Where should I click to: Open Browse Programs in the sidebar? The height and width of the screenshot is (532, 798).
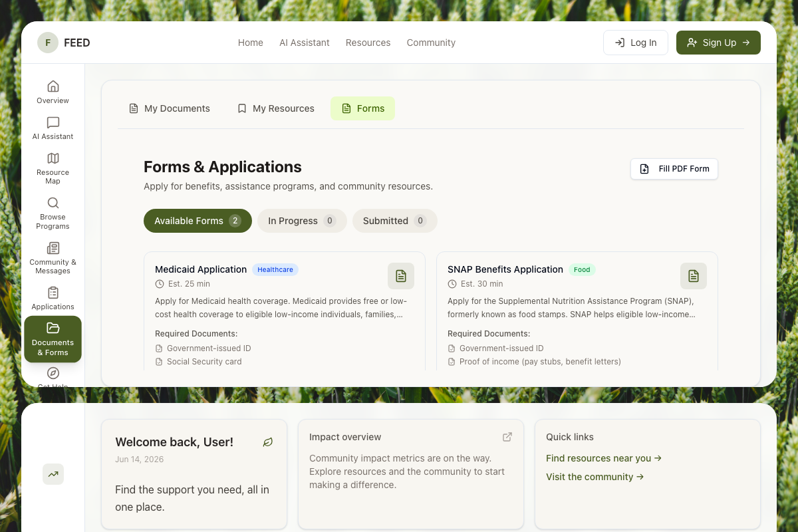pyautogui.click(x=53, y=212)
